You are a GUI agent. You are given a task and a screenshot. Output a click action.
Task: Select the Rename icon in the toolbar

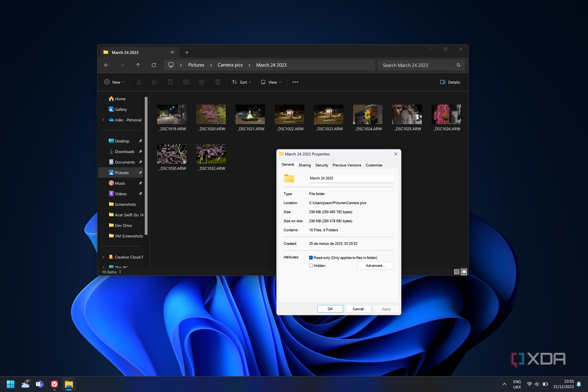[x=186, y=82]
